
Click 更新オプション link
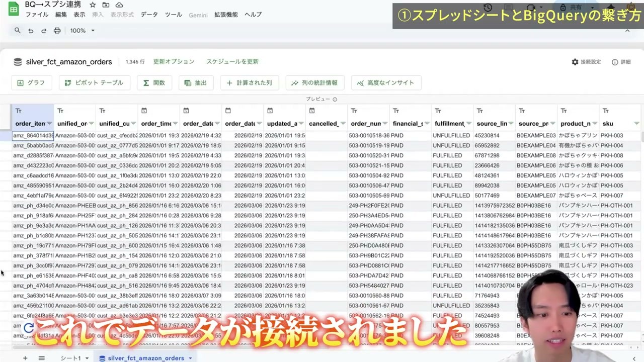(x=174, y=61)
